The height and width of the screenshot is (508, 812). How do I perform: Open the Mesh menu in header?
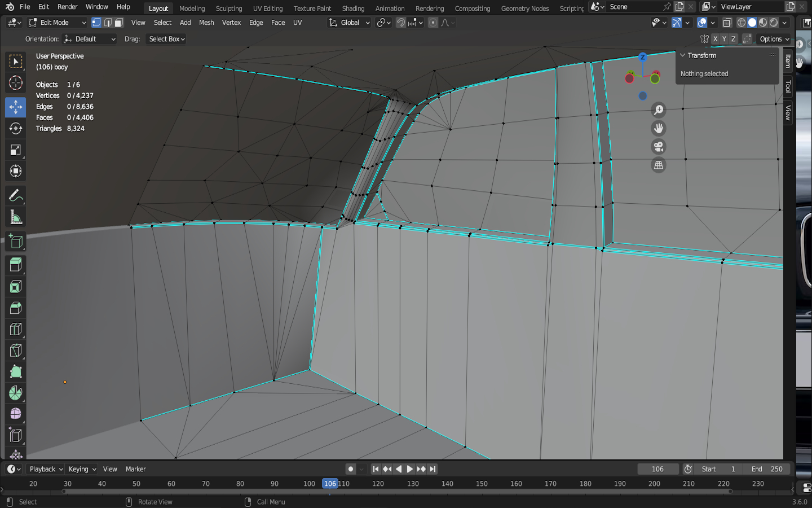tap(206, 23)
